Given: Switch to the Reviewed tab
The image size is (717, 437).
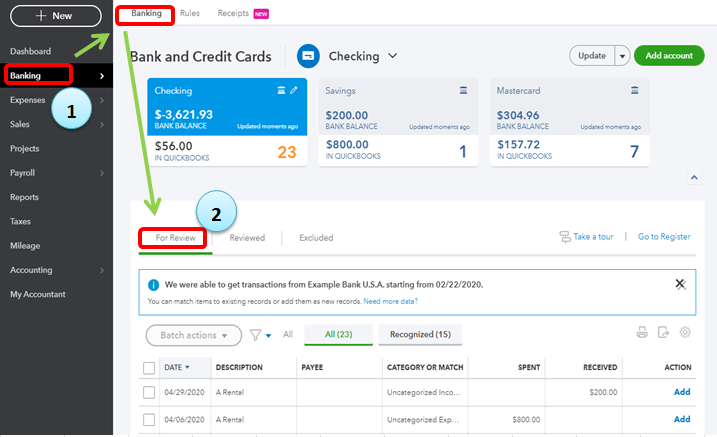Looking at the screenshot, I should [x=247, y=238].
